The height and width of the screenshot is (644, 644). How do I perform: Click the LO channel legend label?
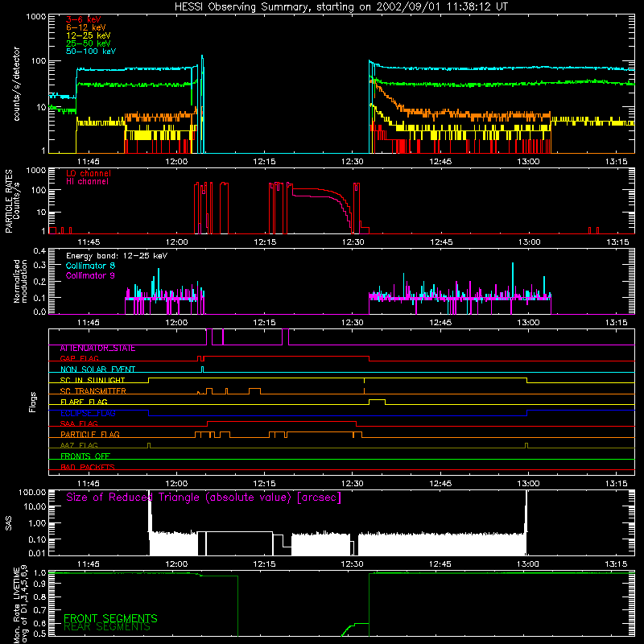pos(89,173)
